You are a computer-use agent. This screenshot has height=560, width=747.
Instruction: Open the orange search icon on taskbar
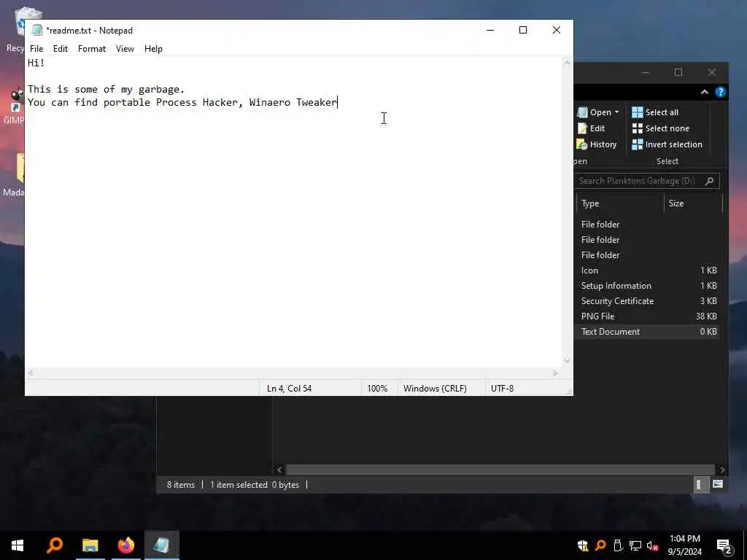55,545
